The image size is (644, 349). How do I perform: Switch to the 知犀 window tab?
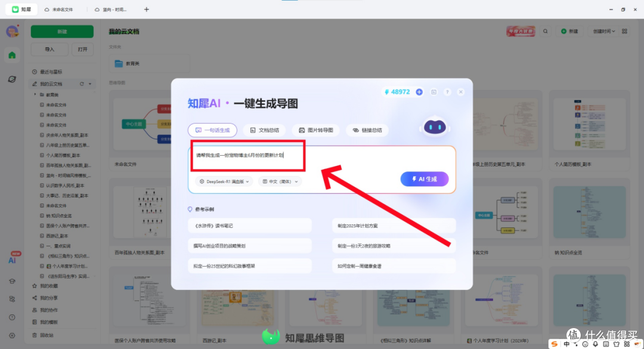pos(21,10)
